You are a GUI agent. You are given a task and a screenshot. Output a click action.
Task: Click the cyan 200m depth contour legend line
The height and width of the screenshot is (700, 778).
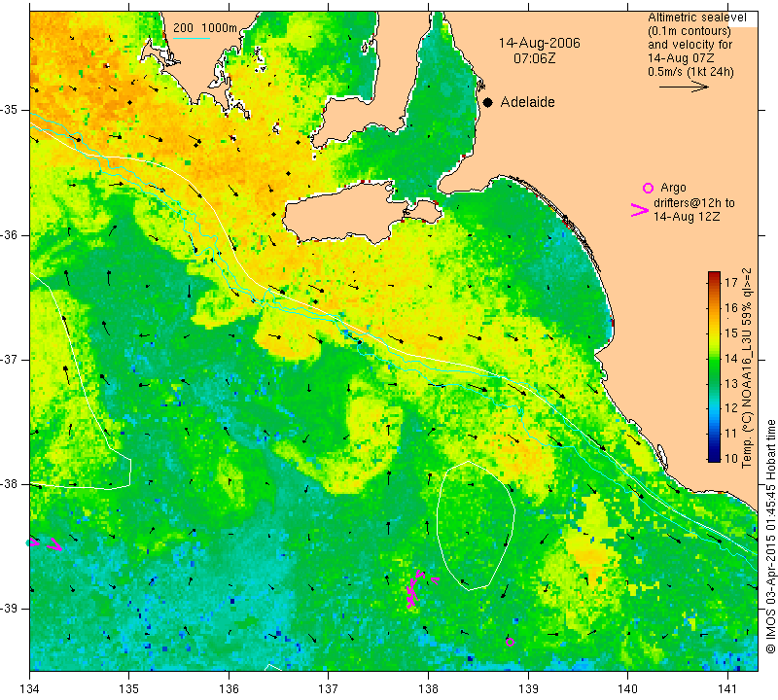pyautogui.click(x=192, y=38)
